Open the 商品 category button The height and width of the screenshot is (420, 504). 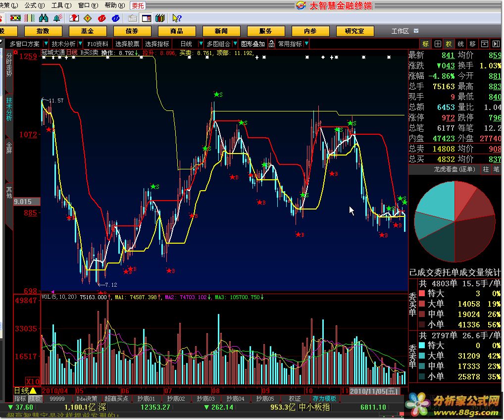click(x=176, y=31)
